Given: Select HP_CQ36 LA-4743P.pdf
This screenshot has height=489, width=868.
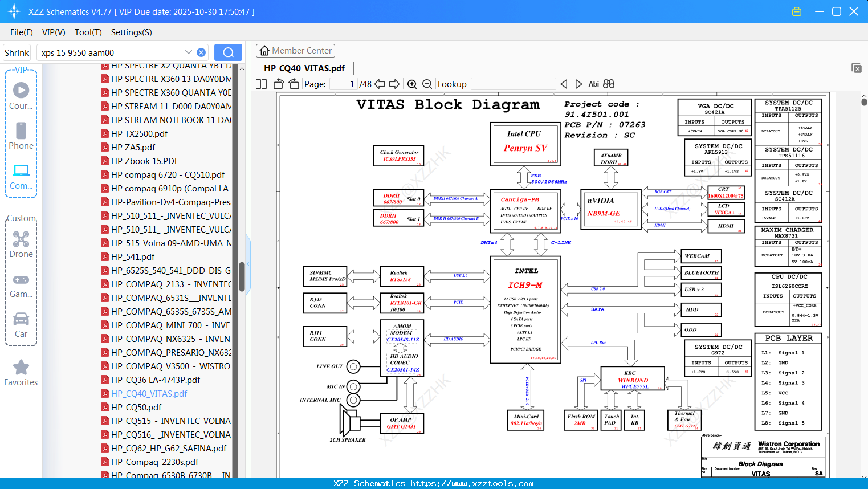Looking at the screenshot, I should pyautogui.click(x=156, y=380).
